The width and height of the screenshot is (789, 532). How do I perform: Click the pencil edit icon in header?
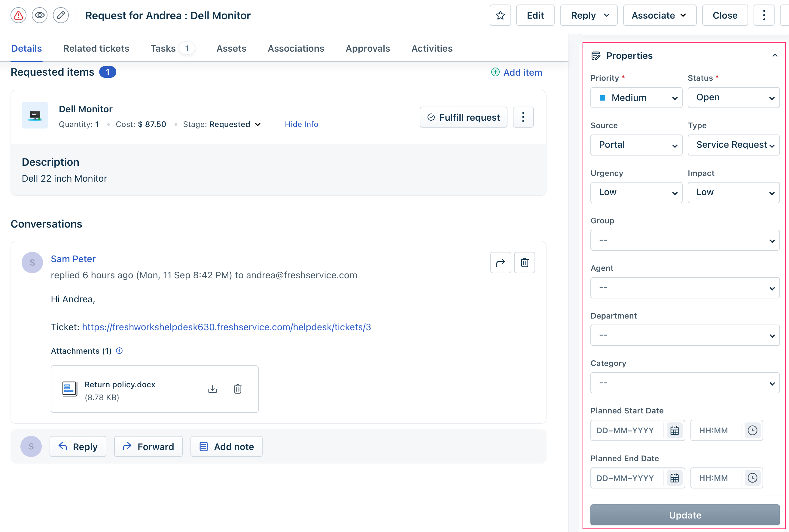(61, 15)
